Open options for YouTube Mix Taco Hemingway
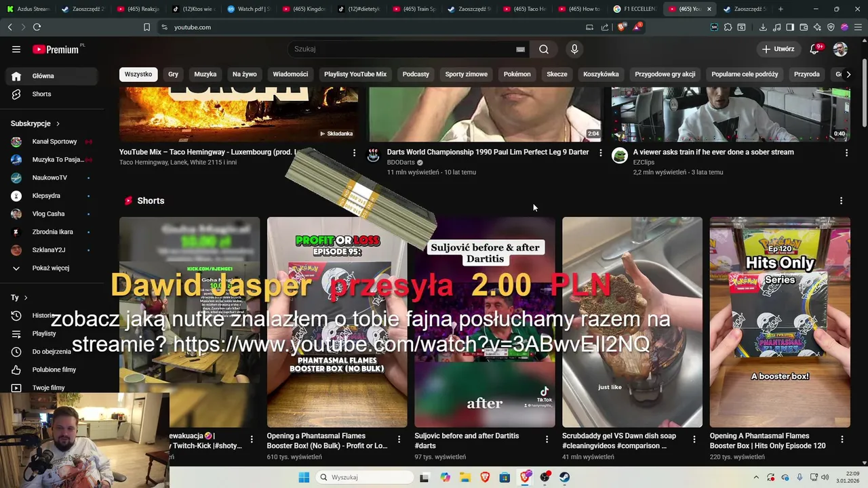The height and width of the screenshot is (488, 868). click(354, 153)
